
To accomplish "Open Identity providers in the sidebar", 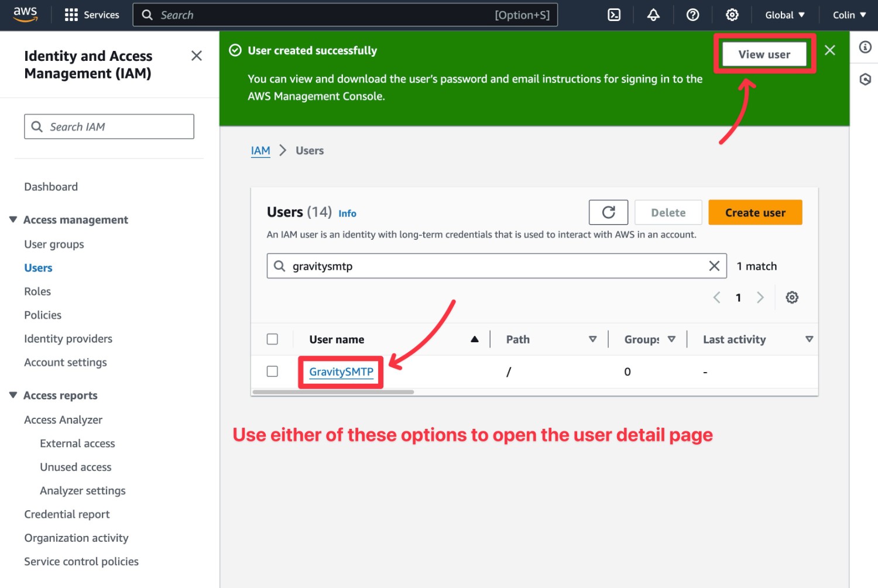I will (68, 339).
